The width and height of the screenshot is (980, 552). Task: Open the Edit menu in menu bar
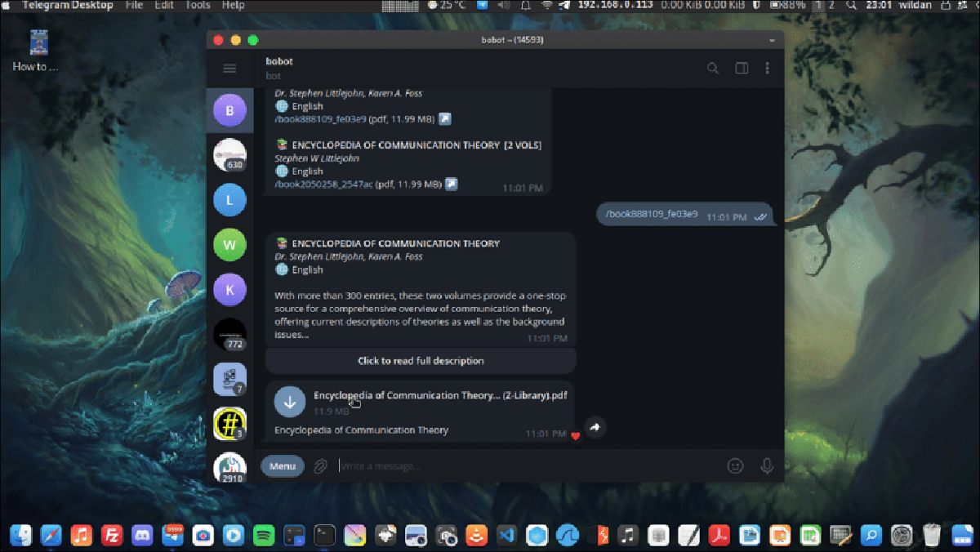(x=164, y=6)
